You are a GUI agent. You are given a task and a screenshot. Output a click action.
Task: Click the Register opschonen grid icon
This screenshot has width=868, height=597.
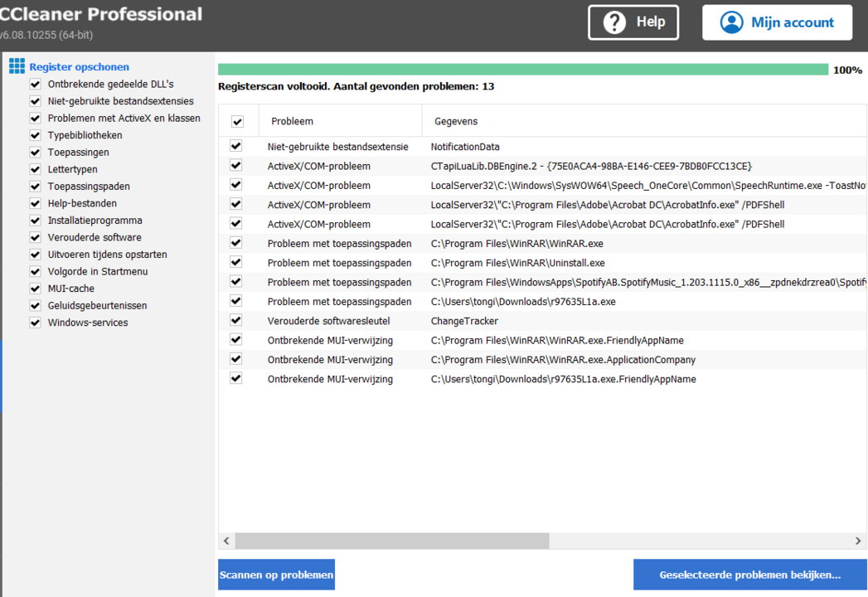15,66
